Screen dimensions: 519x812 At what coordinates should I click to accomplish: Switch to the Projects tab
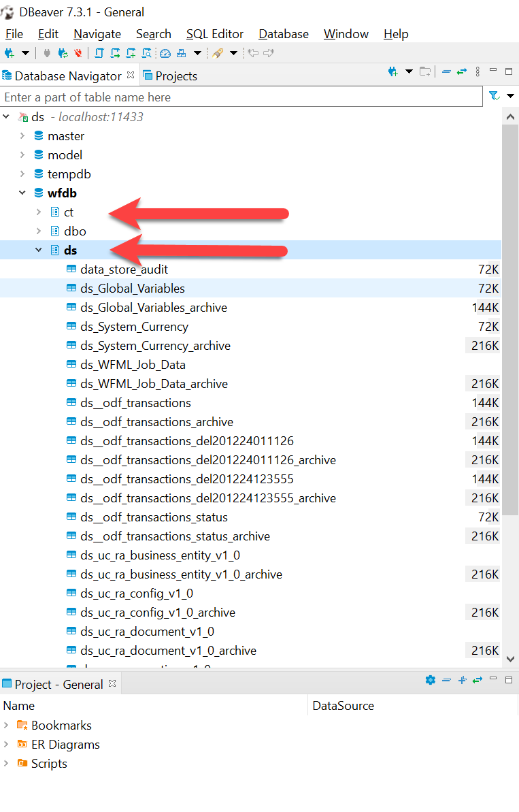click(x=170, y=76)
